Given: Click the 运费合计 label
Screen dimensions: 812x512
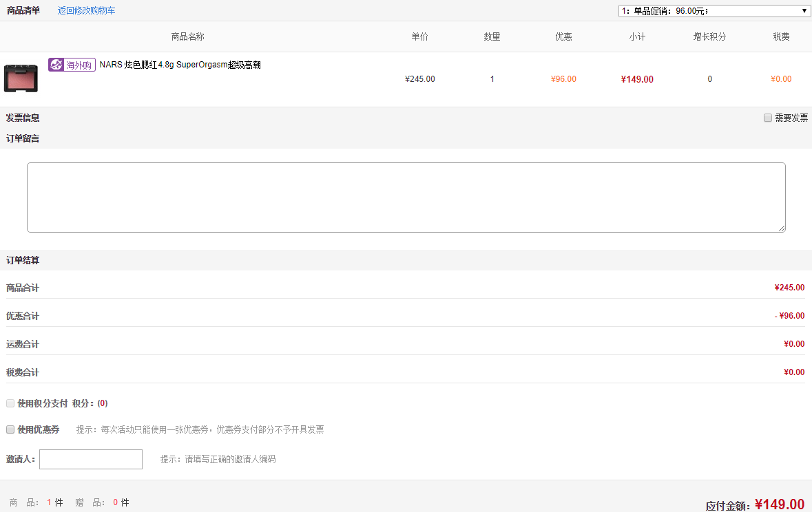Looking at the screenshot, I should (x=23, y=344).
